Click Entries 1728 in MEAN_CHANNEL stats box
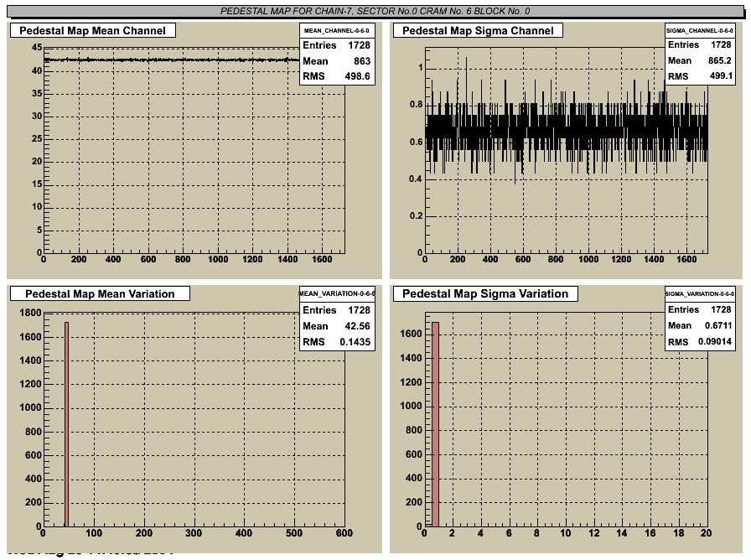The height and width of the screenshot is (560, 751). [337, 45]
